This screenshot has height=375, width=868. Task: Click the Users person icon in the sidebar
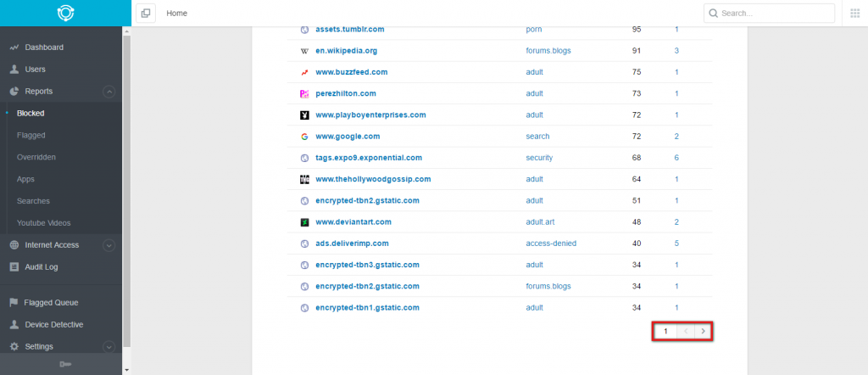pos(14,70)
